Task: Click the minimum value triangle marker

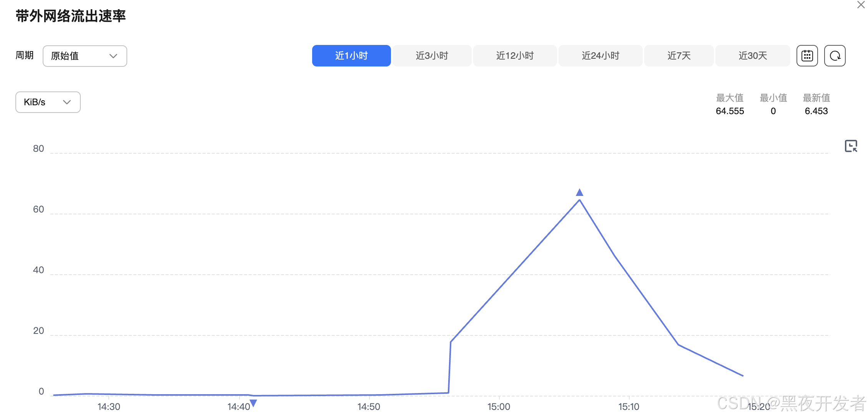Action: (253, 403)
